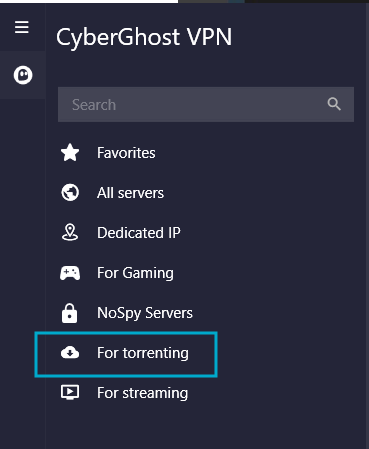Select For streaming servers

tap(143, 393)
